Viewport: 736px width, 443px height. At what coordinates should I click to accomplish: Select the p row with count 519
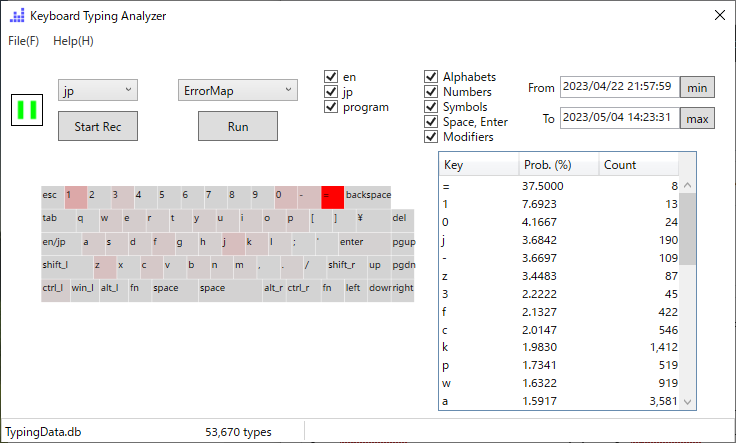pos(559,365)
